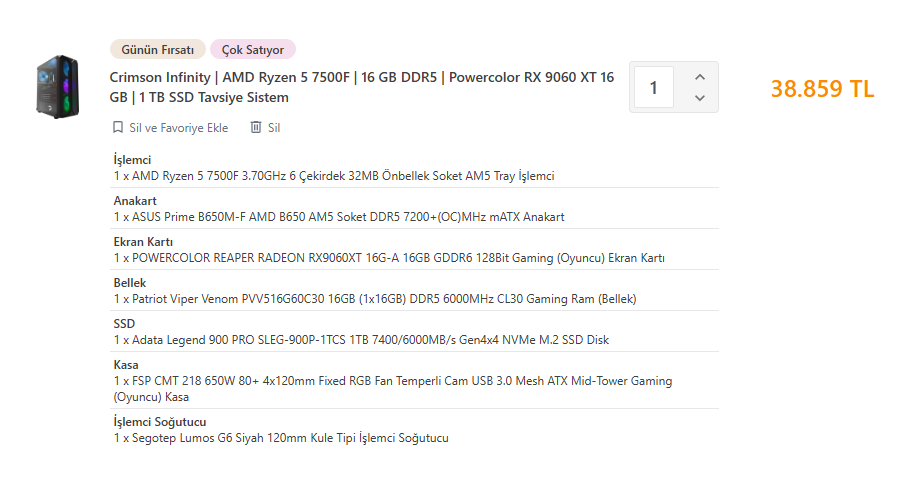Click the Sil text label
The width and height of the screenshot is (901, 479).
point(274,128)
